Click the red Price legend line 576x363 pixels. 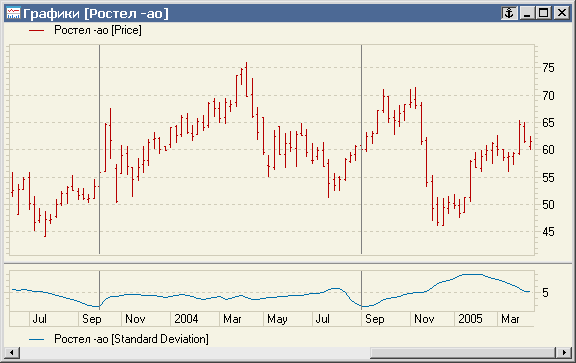(37, 30)
